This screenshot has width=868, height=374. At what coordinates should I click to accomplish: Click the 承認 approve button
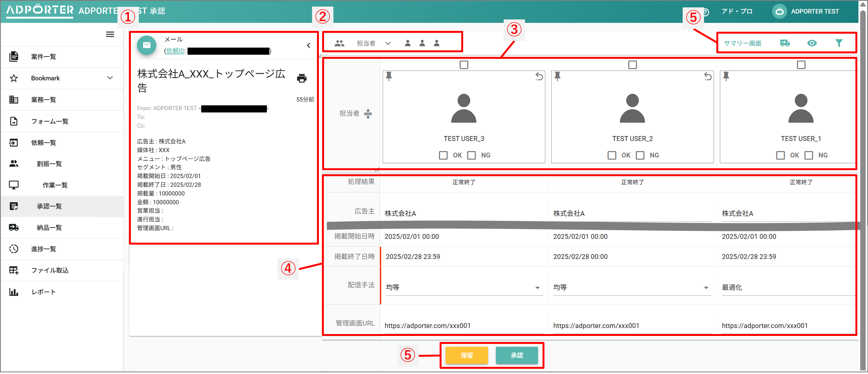coord(516,355)
